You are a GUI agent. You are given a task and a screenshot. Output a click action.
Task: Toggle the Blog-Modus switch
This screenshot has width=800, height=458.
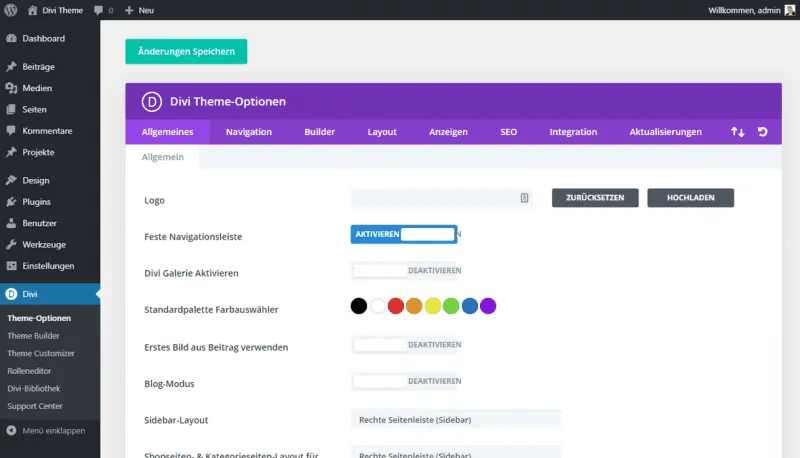point(406,381)
